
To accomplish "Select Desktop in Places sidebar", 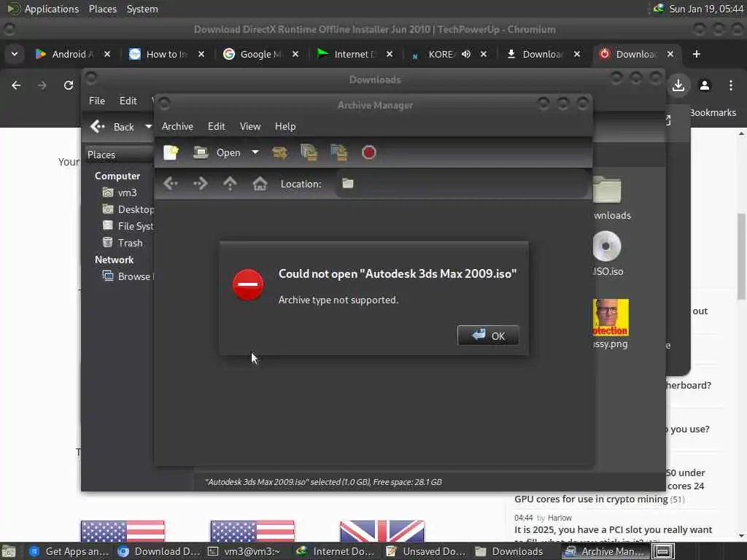I will pos(128,209).
